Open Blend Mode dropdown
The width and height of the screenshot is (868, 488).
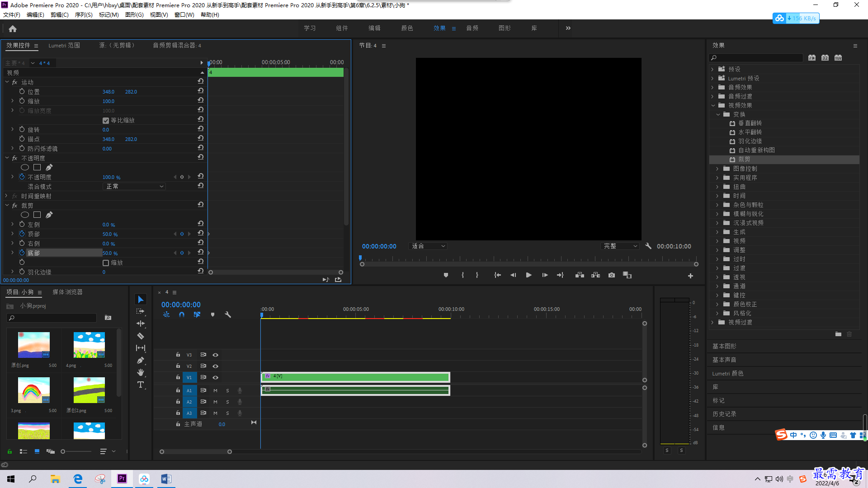pyautogui.click(x=134, y=187)
